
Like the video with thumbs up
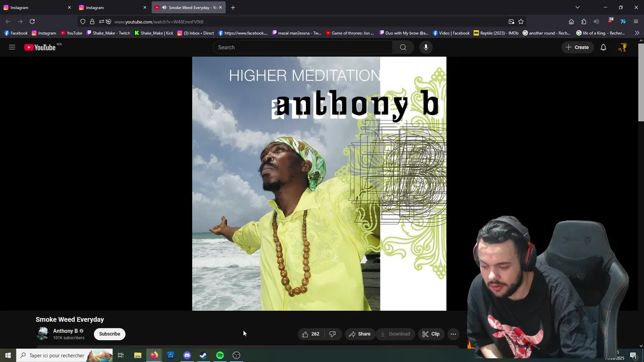pyautogui.click(x=310, y=334)
